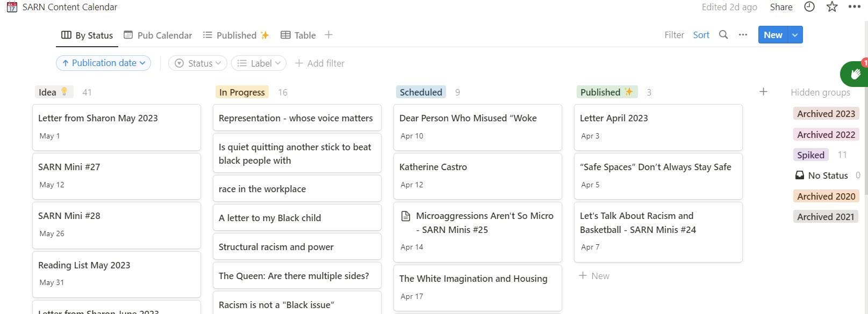868x314 pixels.
Task: Open the New button dropdown arrow
Action: click(795, 35)
